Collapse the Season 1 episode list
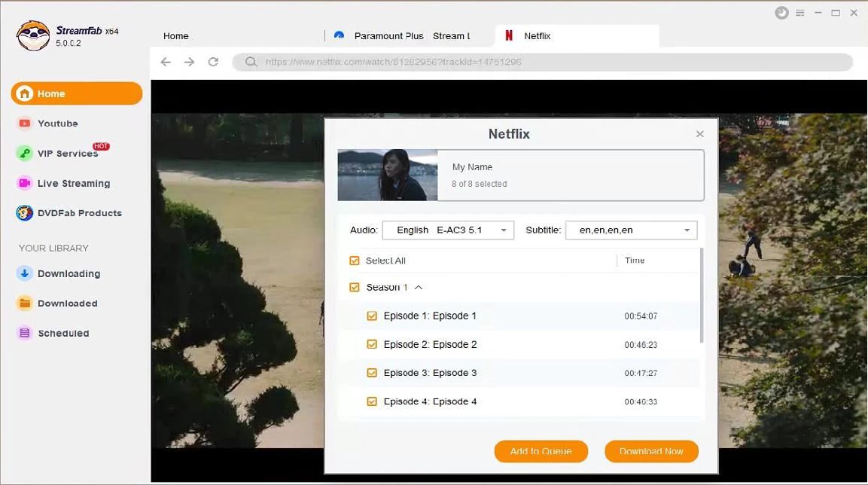Screen dimensions: 868x485 (x=419, y=287)
